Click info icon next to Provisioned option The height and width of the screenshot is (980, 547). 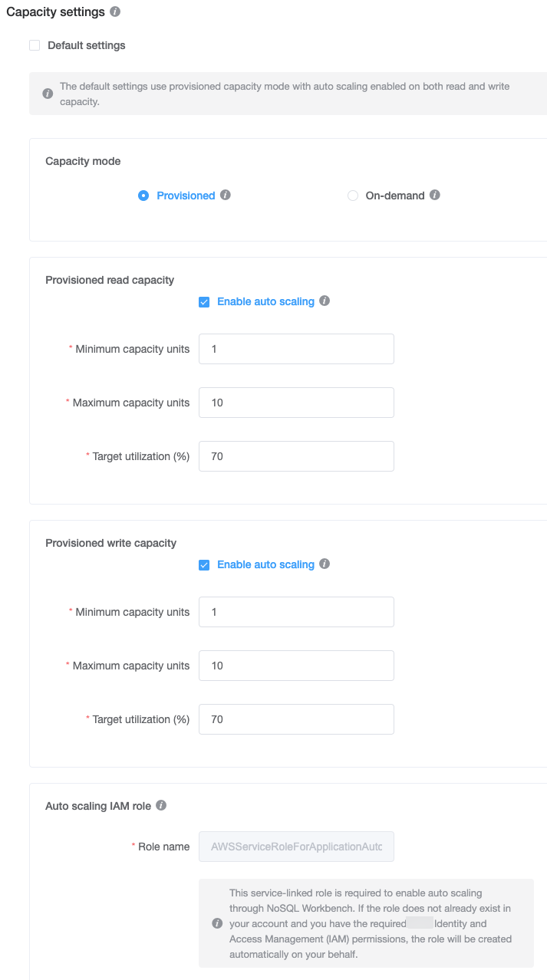click(226, 196)
